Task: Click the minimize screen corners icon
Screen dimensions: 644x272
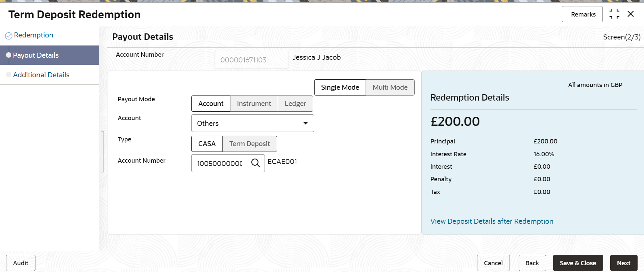Action: click(x=614, y=14)
